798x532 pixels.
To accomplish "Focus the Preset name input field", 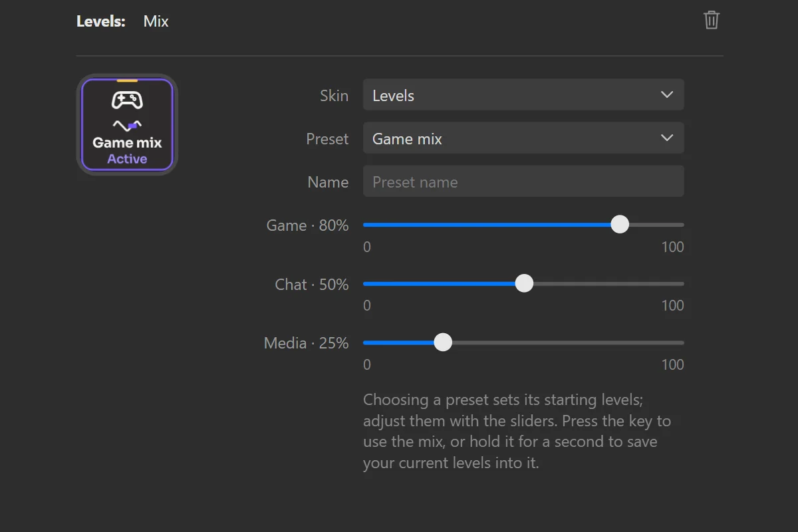I will [523, 182].
